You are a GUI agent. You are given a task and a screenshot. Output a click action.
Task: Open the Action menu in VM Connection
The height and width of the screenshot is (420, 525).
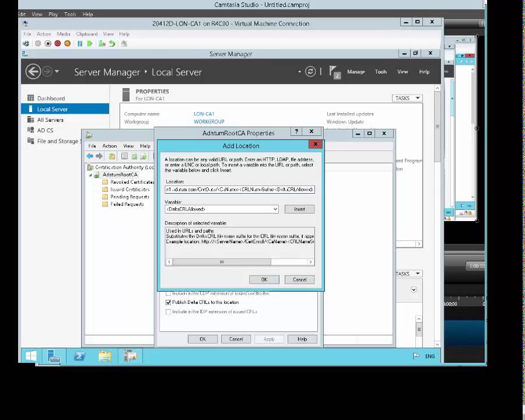(44, 34)
